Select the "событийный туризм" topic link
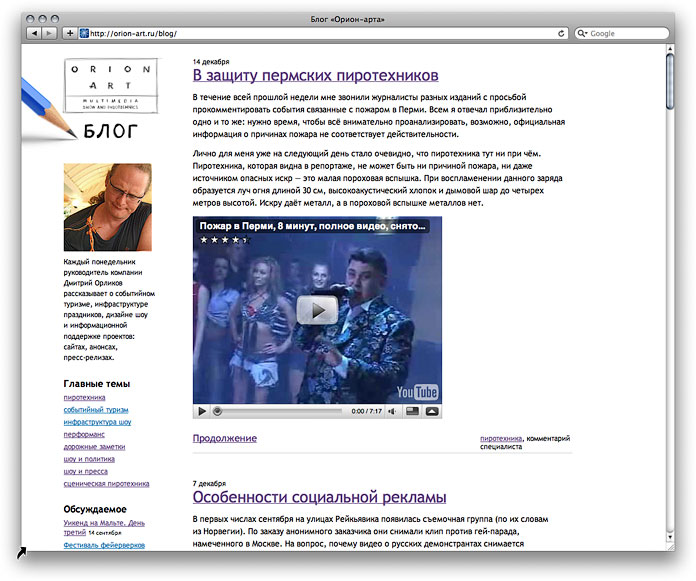 [96, 410]
